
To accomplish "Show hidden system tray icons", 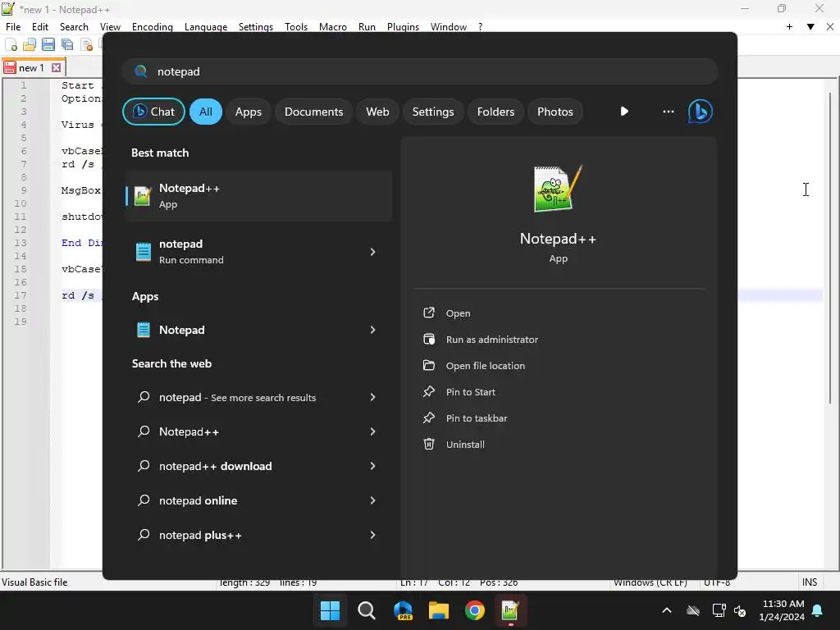I will pos(667,610).
